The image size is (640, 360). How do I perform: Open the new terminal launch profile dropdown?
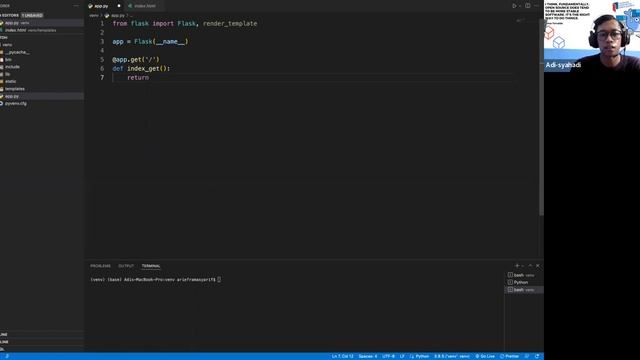[523, 266]
